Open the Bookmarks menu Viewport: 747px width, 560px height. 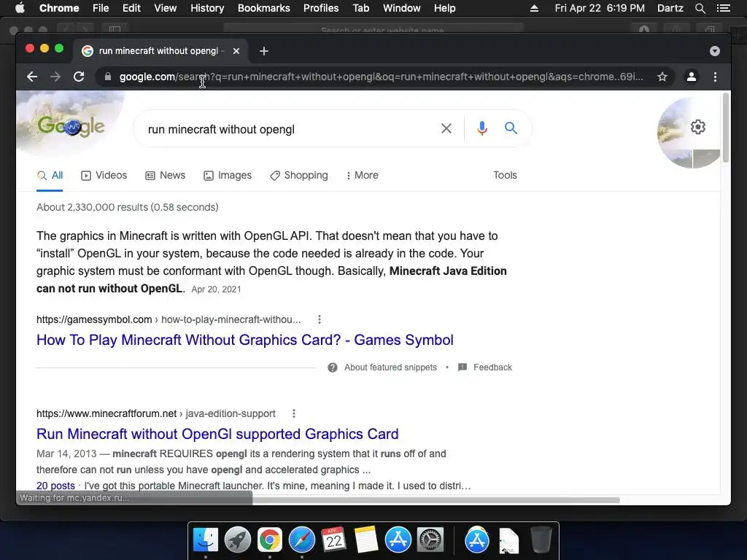tap(264, 8)
